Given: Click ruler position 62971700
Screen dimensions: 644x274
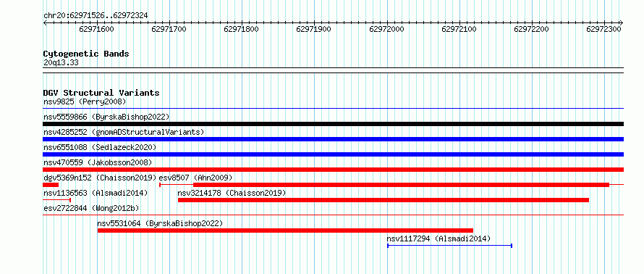Looking at the screenshot, I should click(169, 29).
